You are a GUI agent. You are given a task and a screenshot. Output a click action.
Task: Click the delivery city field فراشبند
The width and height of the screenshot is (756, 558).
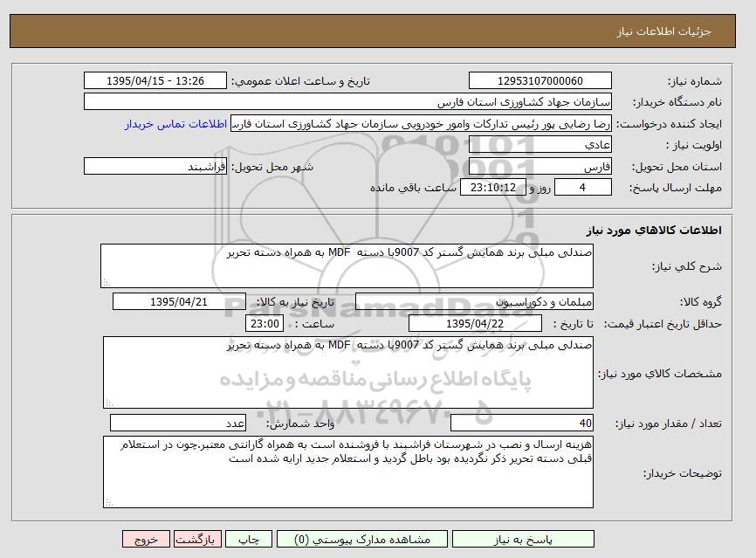[155, 167]
